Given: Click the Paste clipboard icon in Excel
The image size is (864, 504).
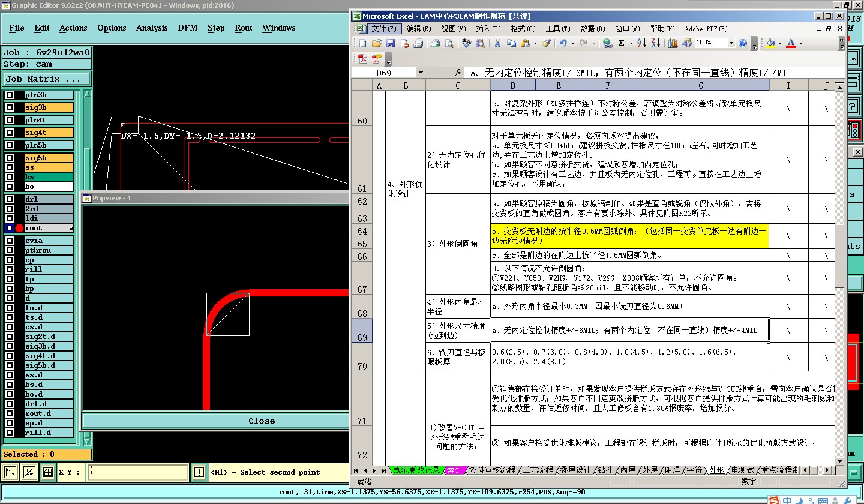Looking at the screenshot, I should click(x=525, y=43).
